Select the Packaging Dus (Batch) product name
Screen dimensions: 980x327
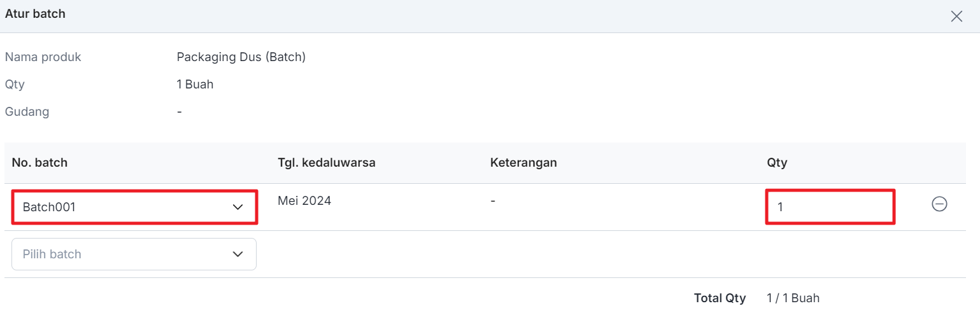click(x=241, y=57)
